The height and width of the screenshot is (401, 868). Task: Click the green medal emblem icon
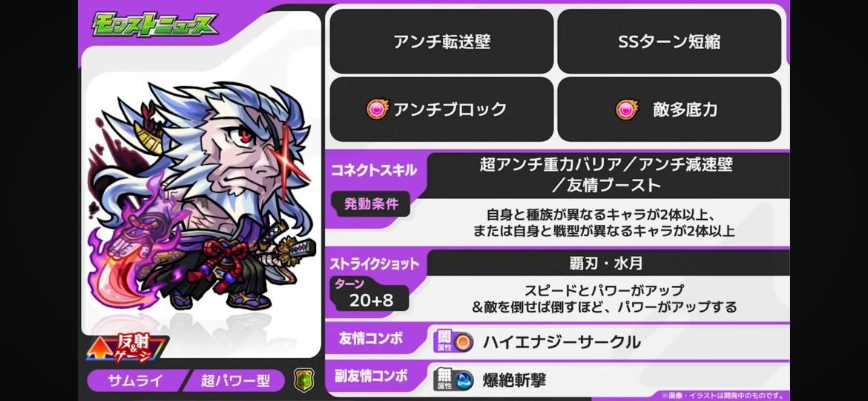pyautogui.click(x=304, y=380)
